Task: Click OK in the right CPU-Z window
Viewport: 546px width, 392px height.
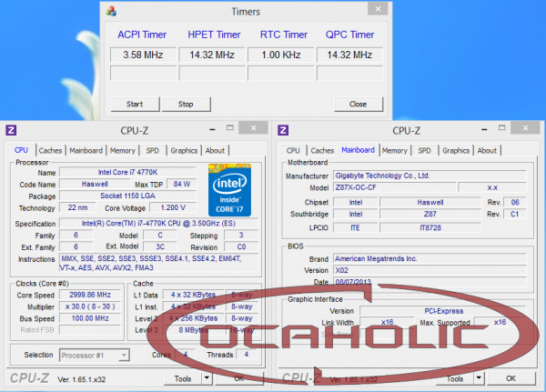Action: pos(511,378)
